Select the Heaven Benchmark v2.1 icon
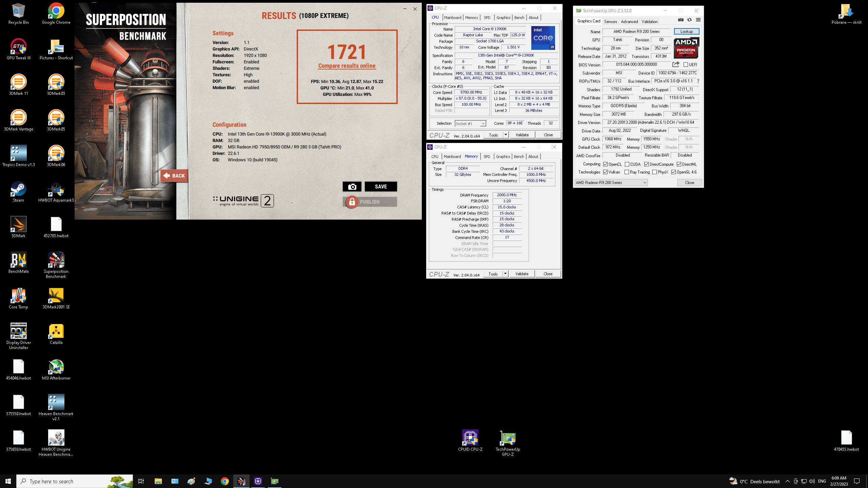 [x=56, y=407]
